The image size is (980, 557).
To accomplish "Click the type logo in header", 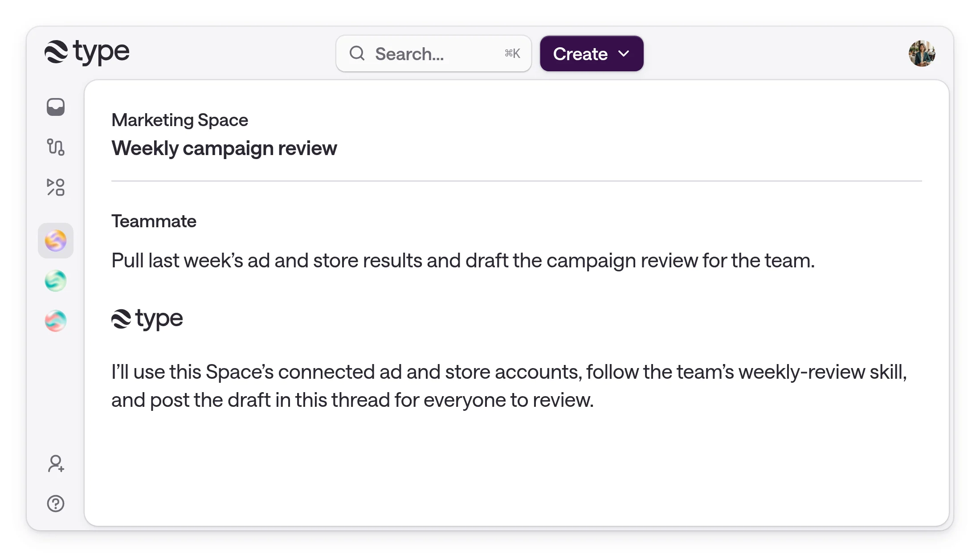I will pos(87,53).
